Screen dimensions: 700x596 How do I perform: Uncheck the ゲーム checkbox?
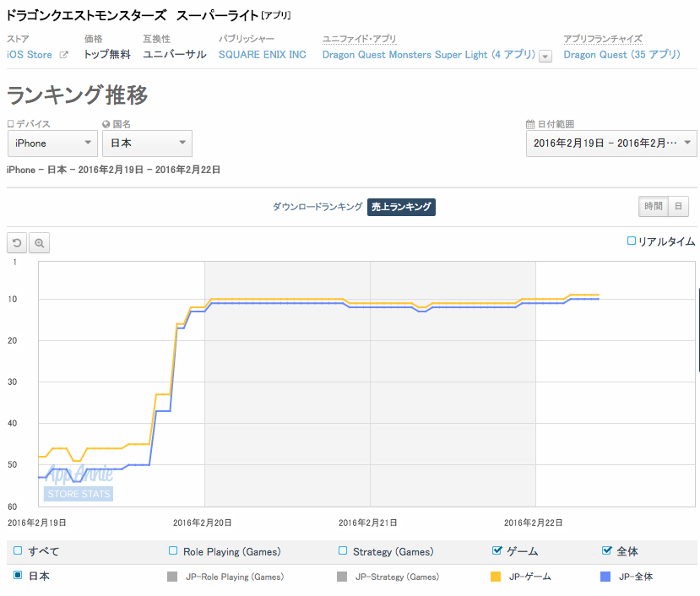click(497, 550)
